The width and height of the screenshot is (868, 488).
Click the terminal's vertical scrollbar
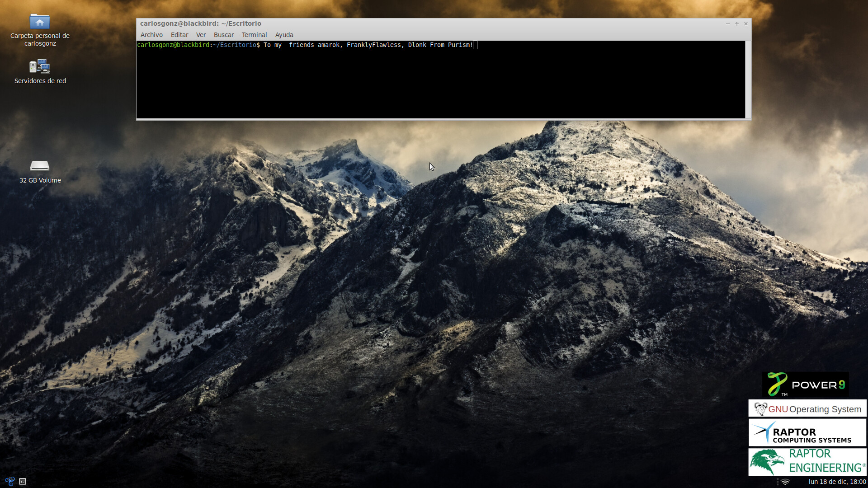pos(748,79)
